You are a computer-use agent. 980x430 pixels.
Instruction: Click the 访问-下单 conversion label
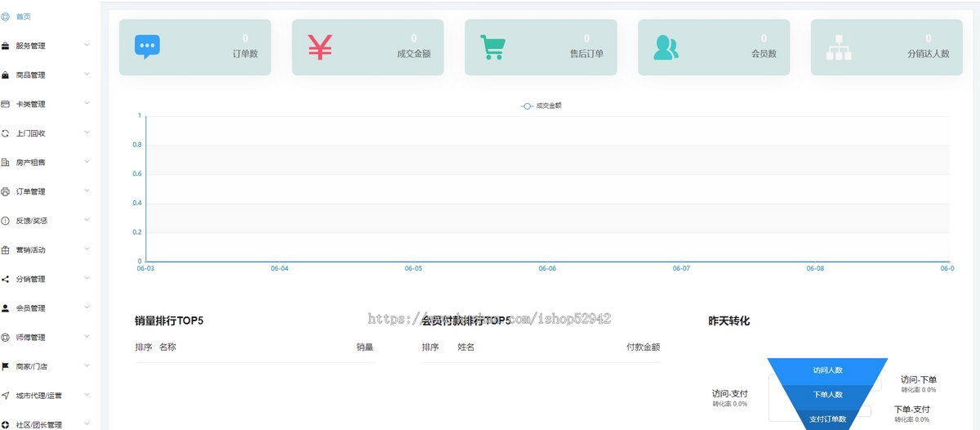pos(919,379)
